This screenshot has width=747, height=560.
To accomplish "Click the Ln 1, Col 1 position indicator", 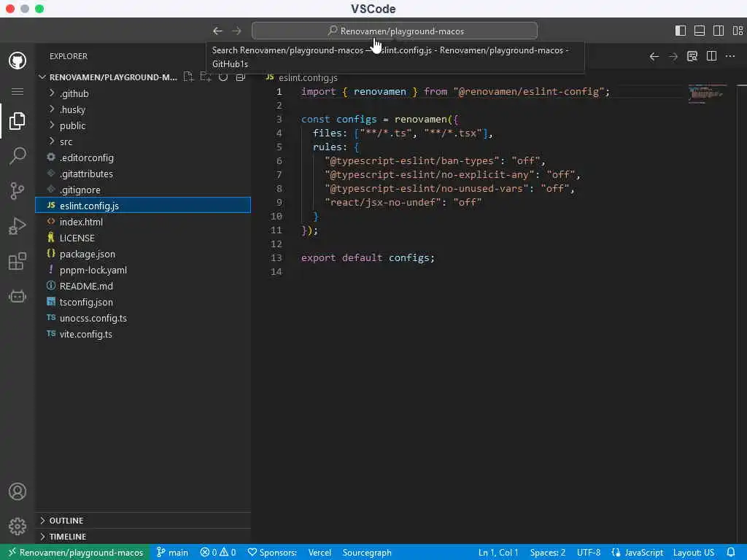I will tap(498, 553).
